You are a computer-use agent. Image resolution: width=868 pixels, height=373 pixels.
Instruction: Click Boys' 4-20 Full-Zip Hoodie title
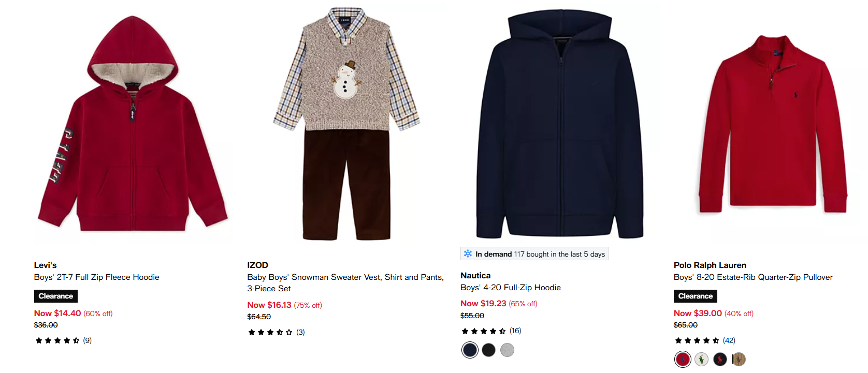[511, 288]
